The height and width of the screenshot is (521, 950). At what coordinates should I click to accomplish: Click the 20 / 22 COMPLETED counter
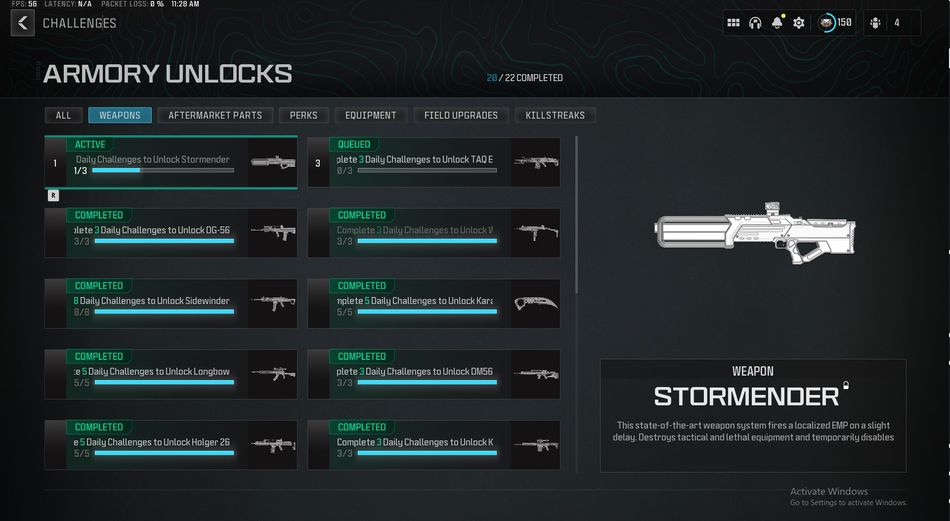pos(525,78)
